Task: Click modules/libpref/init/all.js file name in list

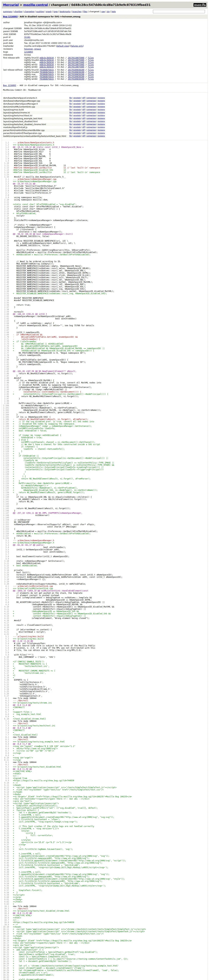Action: 15,127
